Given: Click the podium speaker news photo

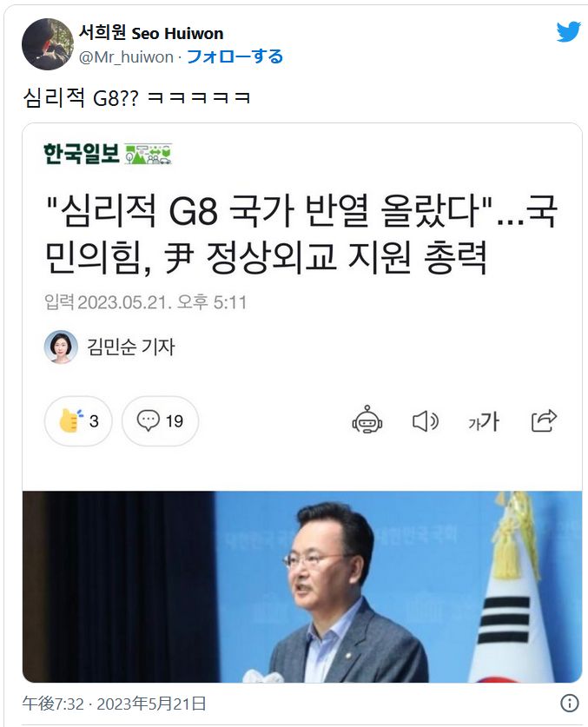Looking at the screenshot, I should [302, 586].
